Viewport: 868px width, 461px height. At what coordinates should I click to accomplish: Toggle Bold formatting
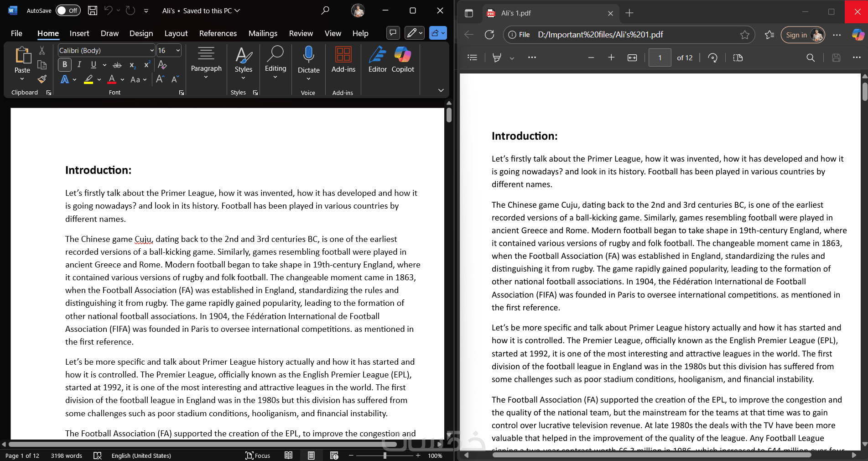(x=65, y=65)
